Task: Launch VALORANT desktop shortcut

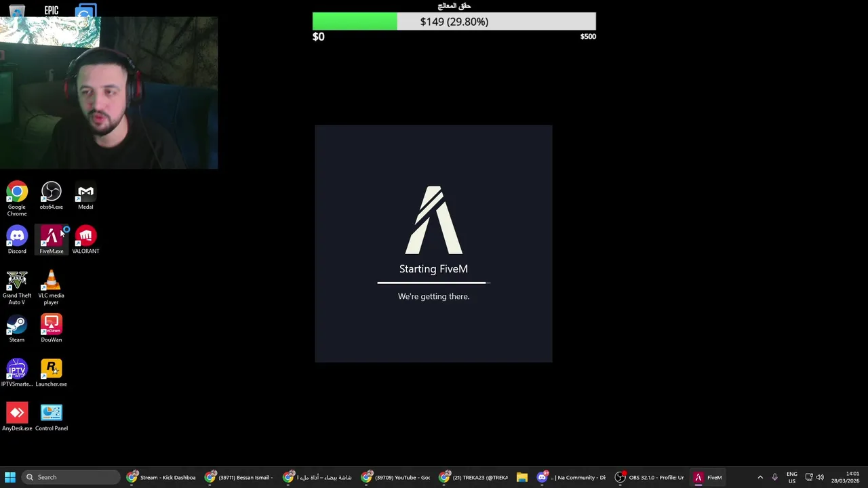Action: [x=85, y=240]
